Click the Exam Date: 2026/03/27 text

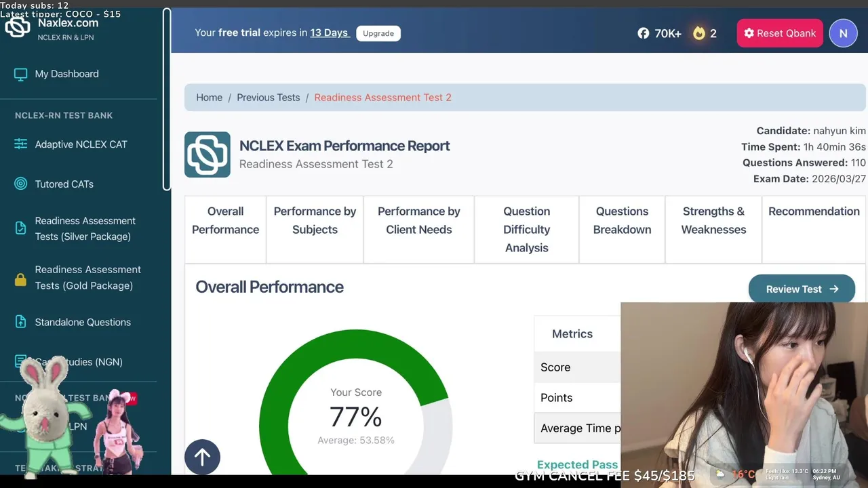(810, 179)
